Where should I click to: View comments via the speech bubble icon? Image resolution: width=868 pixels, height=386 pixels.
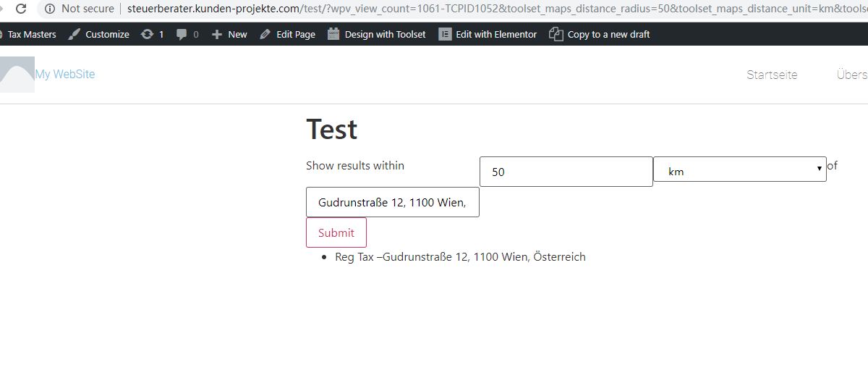(187, 34)
